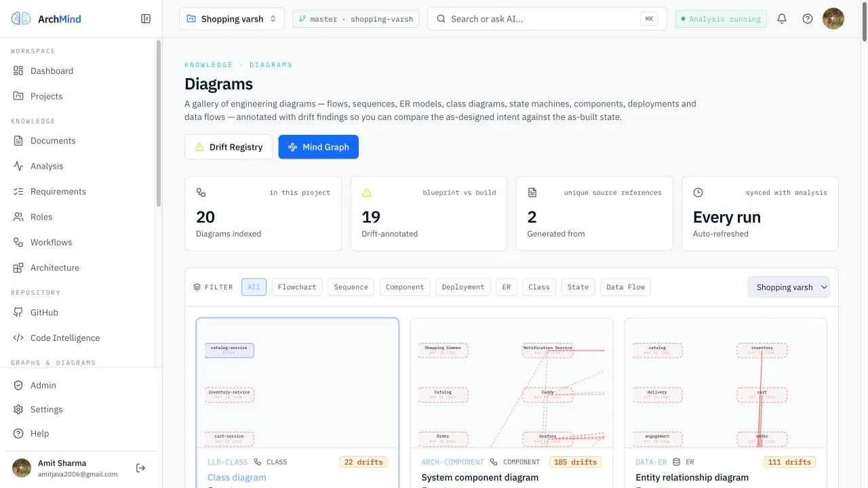Select the All filter chip
This screenshot has height=488, width=868.
[x=254, y=287]
